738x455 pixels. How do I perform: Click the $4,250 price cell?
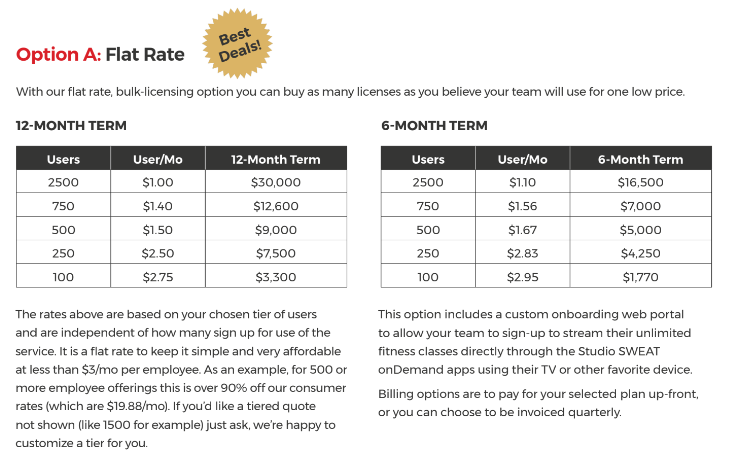point(640,253)
